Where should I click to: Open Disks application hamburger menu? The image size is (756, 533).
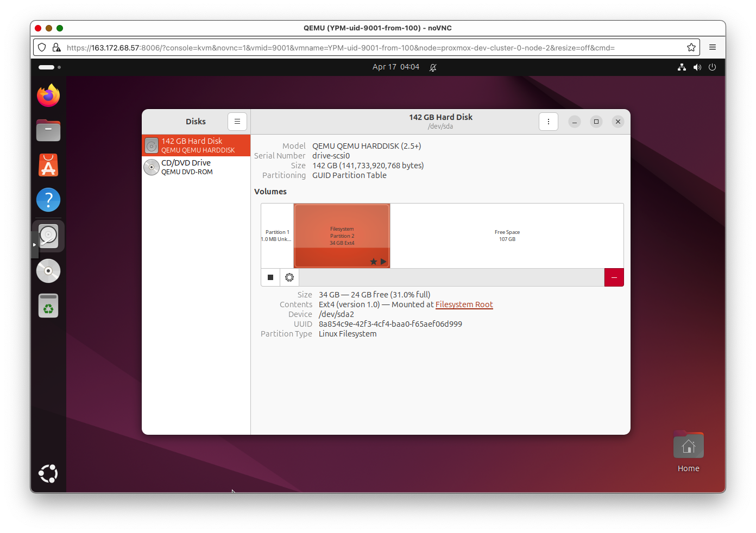[x=237, y=122]
